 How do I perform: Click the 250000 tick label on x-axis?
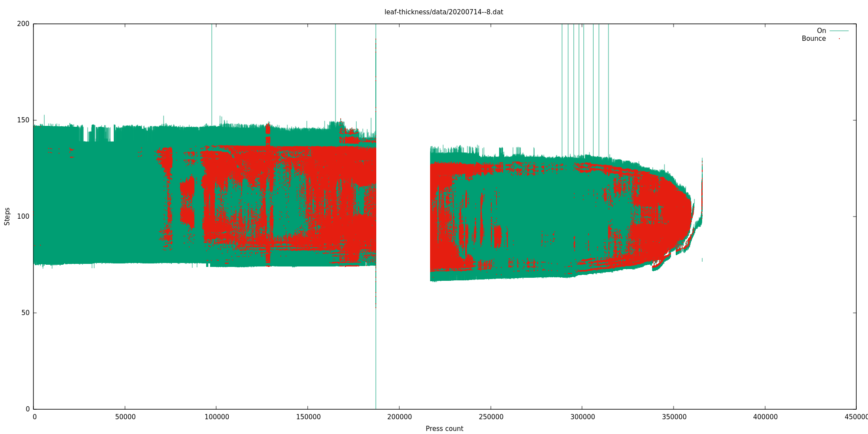491,417
